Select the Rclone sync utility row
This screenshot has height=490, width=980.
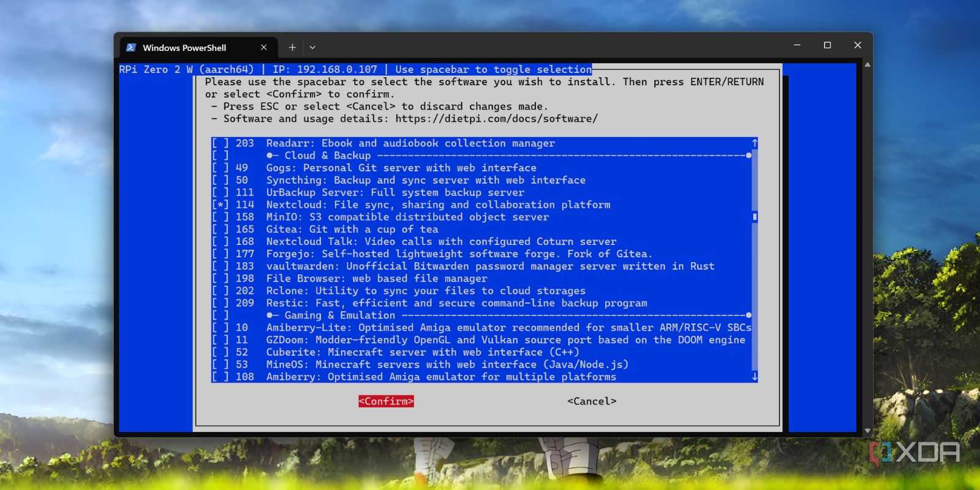481,291
